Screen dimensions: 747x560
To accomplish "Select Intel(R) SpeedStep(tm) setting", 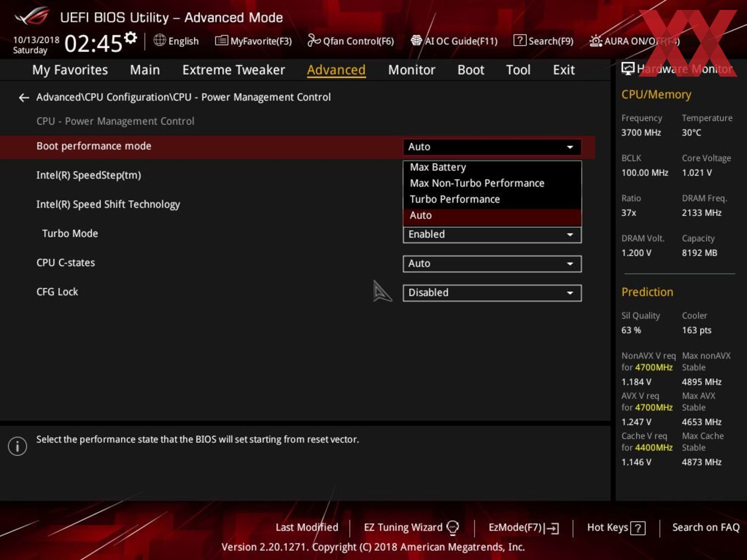I will coord(88,175).
